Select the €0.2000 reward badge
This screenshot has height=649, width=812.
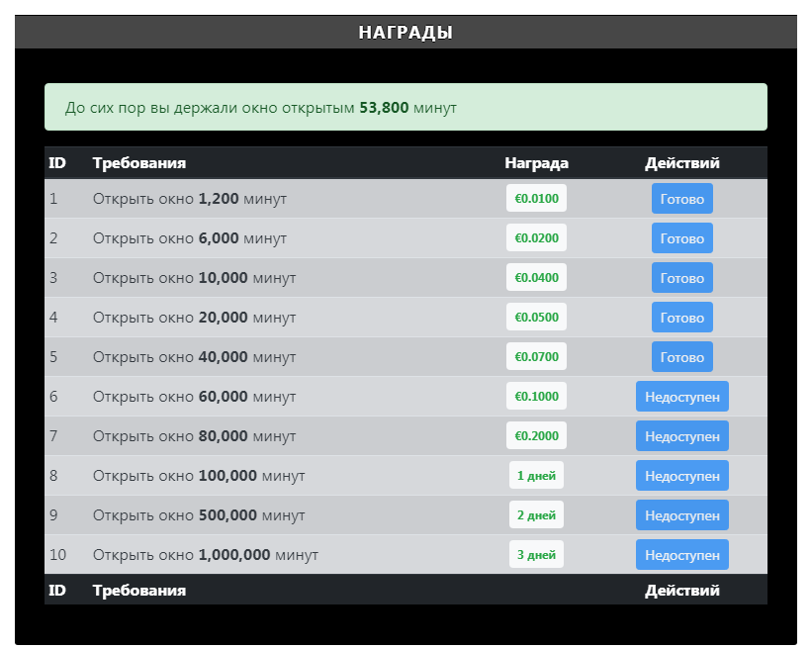(x=536, y=436)
